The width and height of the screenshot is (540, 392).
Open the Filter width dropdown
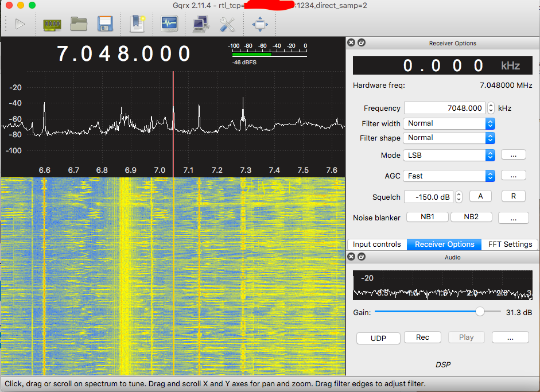(449, 123)
